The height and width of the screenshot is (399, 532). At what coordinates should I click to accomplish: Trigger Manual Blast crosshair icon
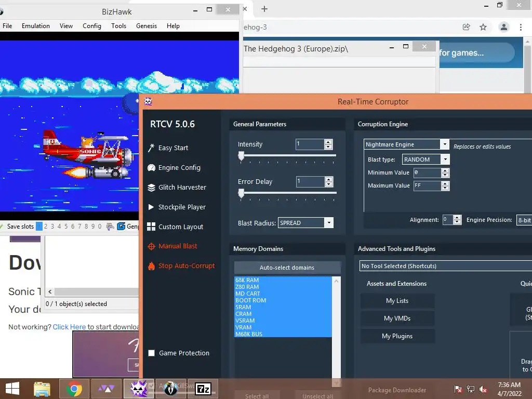(151, 246)
